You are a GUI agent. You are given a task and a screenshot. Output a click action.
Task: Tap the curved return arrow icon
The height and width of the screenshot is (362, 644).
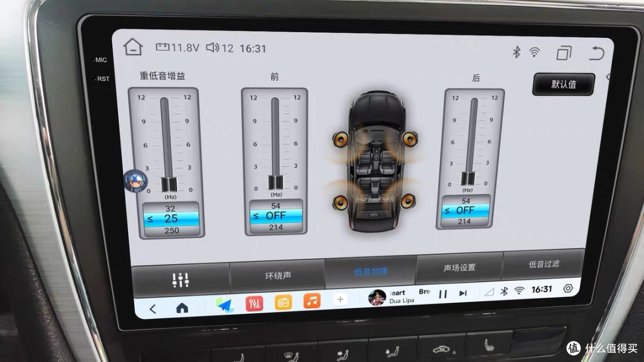[x=596, y=54]
